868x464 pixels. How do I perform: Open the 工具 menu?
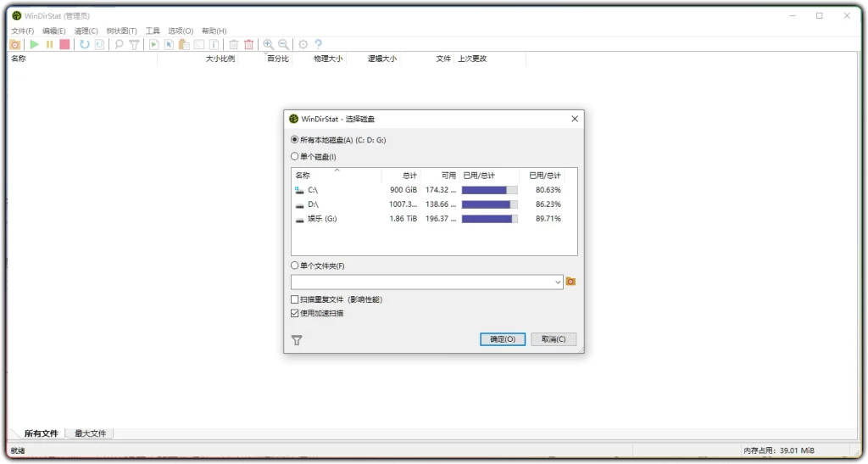[x=153, y=31]
